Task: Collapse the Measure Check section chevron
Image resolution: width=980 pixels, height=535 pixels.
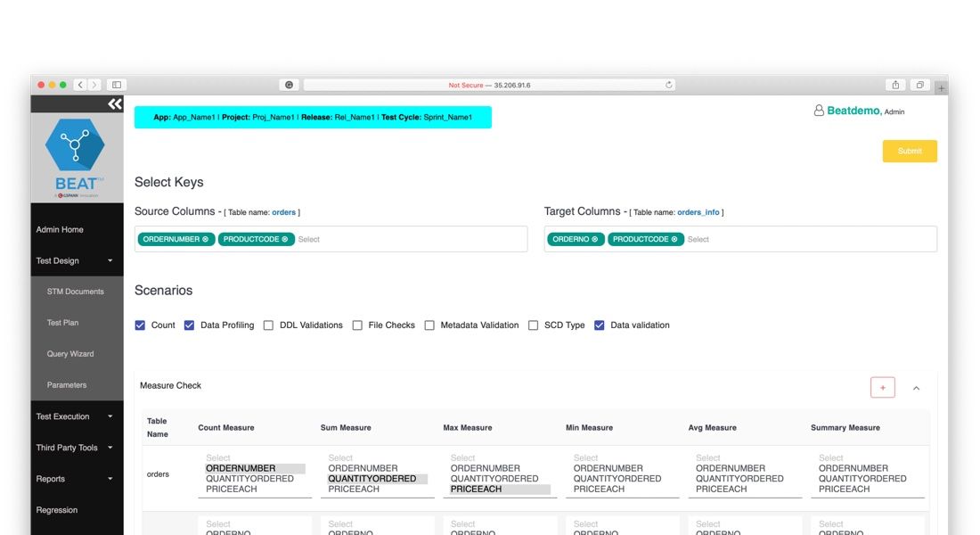Action: [916, 387]
